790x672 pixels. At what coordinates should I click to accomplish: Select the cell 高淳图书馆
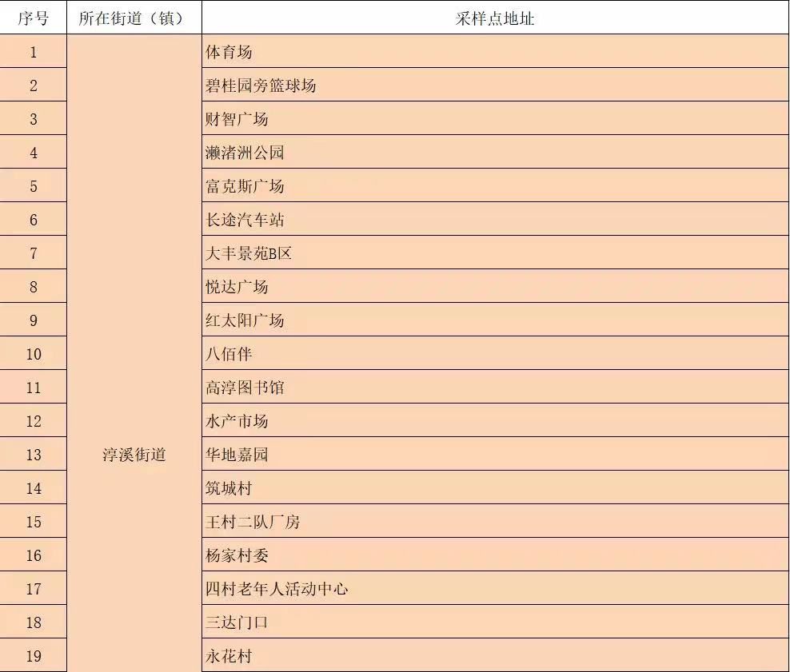pos(495,387)
